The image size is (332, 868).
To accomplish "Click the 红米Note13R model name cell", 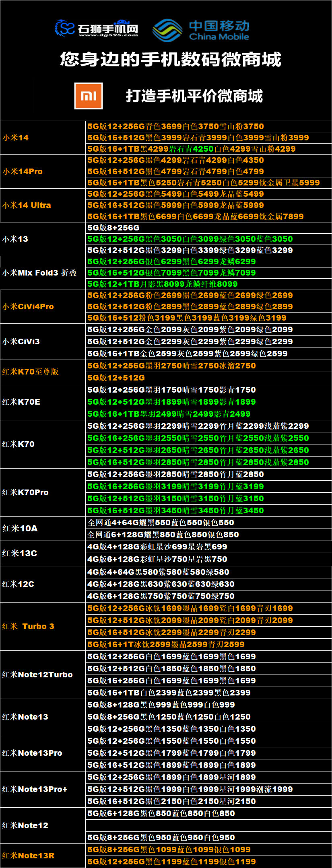I will 43,856.
